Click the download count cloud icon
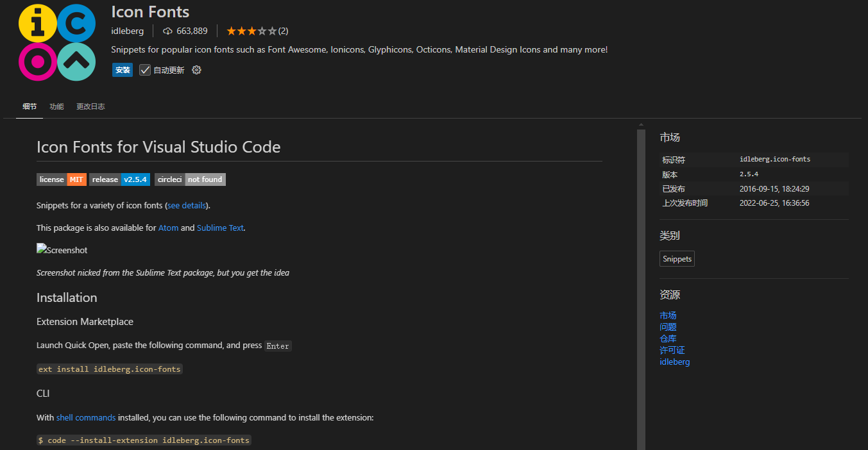 click(x=168, y=31)
